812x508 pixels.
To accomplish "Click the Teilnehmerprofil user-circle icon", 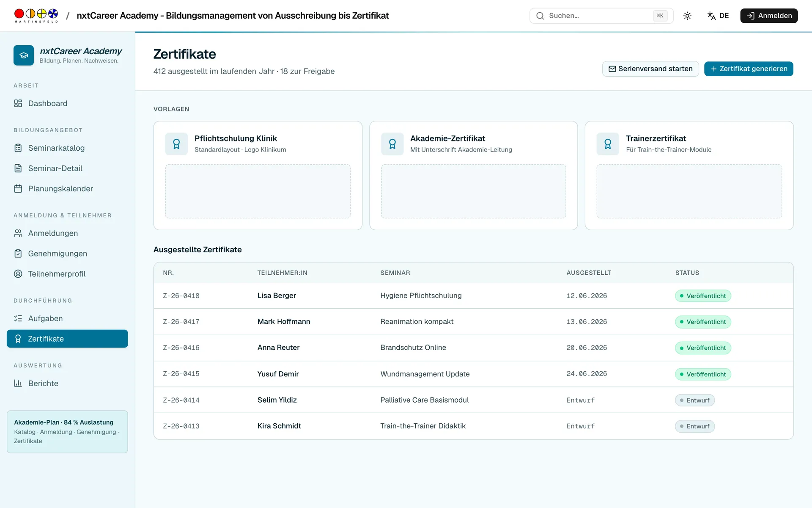I will pos(18,273).
